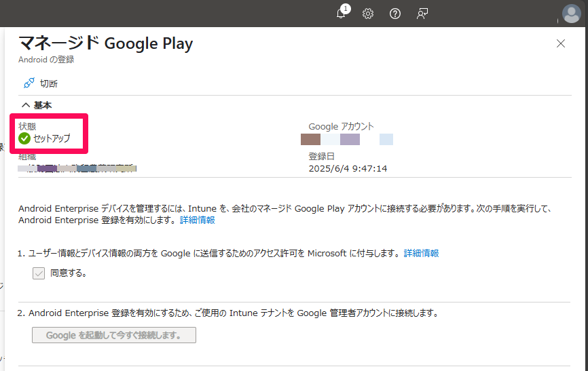Click the Google アカウント label
Viewport: 588px width, 371px height.
click(341, 127)
